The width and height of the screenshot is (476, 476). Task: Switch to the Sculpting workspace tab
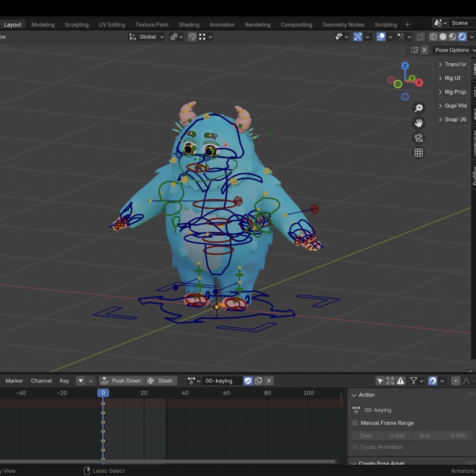tap(77, 25)
